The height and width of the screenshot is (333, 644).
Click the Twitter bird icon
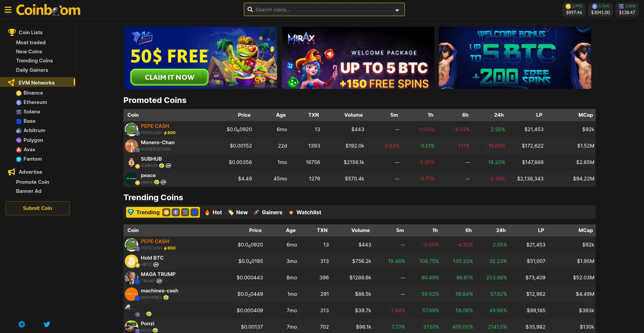tap(47, 324)
